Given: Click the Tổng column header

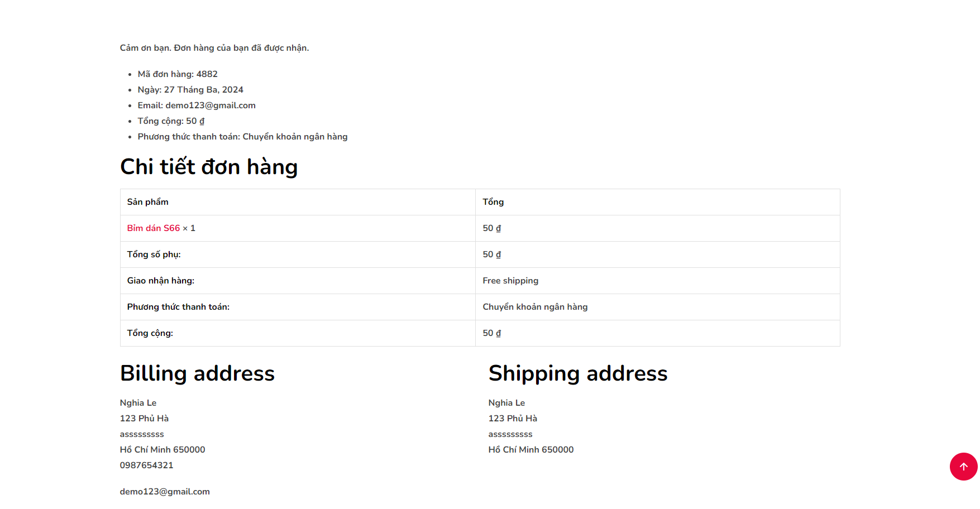Looking at the screenshot, I should pos(493,202).
